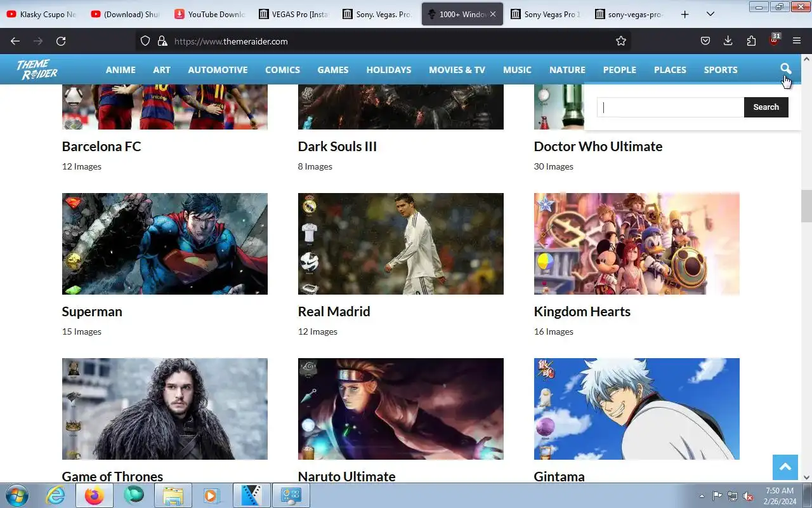Screen dimensions: 812x508
Task: Open Firefox downloads panel
Action: click(x=728, y=41)
